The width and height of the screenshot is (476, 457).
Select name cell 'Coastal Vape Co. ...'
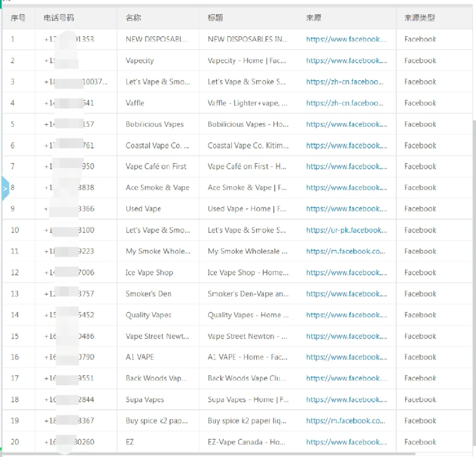157,146
